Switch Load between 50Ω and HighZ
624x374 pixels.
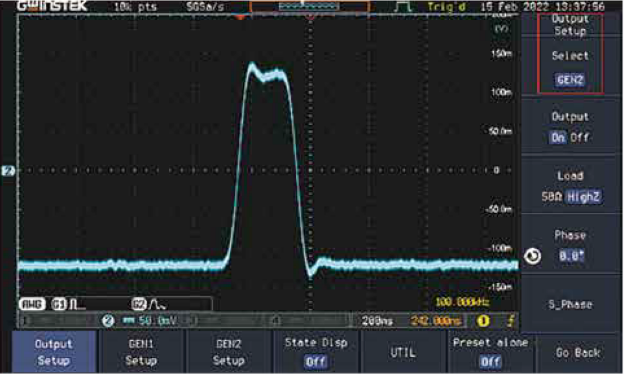(x=570, y=186)
